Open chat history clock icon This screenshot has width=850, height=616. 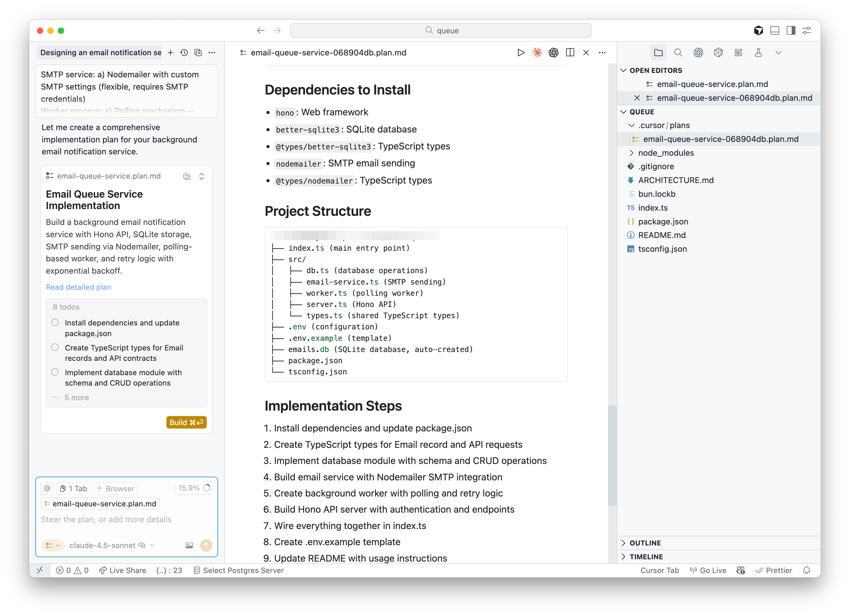(x=184, y=52)
